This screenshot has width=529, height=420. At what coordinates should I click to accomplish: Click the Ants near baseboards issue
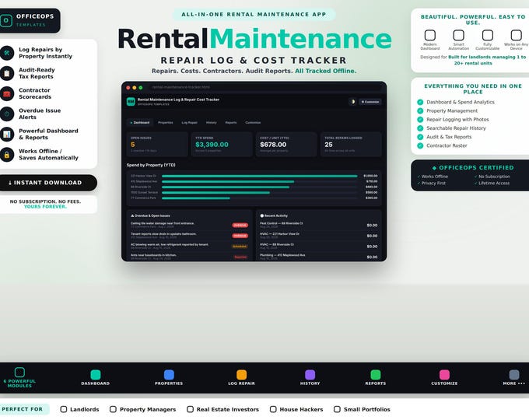coord(189,257)
